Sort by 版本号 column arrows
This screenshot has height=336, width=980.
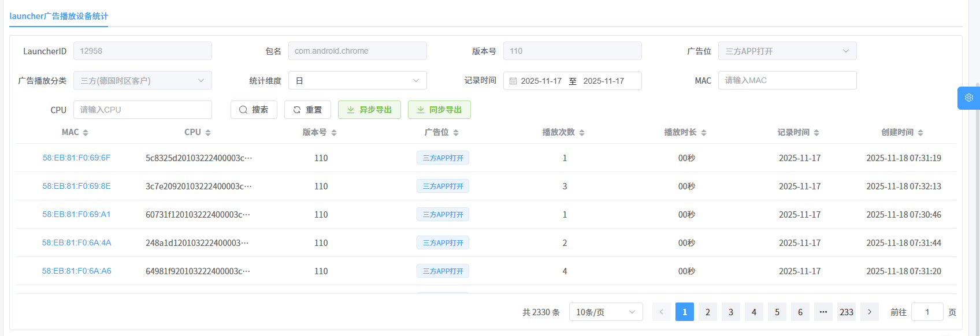334,133
